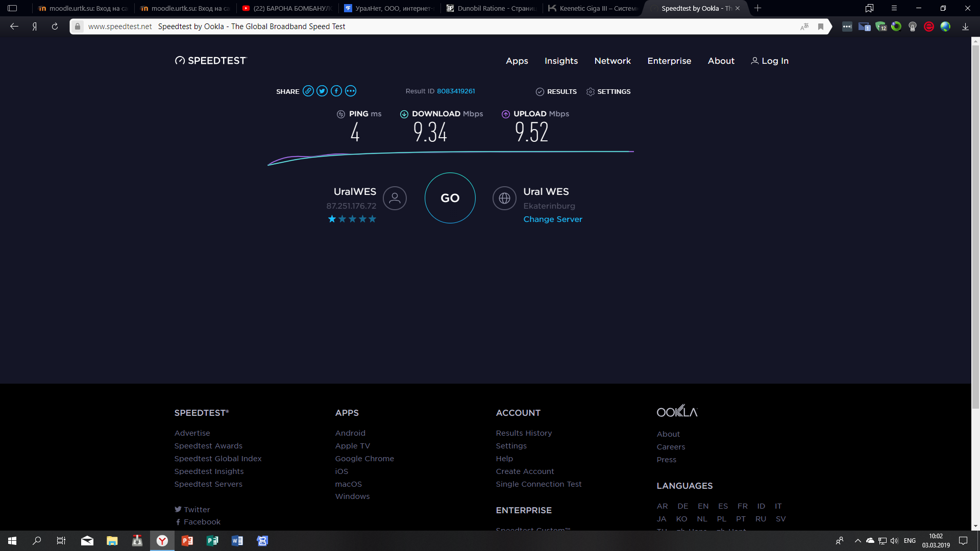Bookmark this page icon
Viewport: 980px width, 551px height.
point(821,27)
